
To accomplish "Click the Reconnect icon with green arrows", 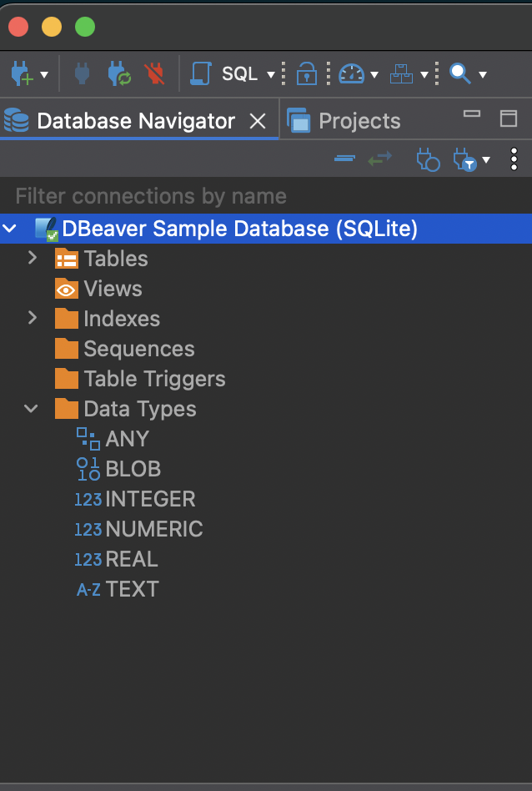I will 118,74.
